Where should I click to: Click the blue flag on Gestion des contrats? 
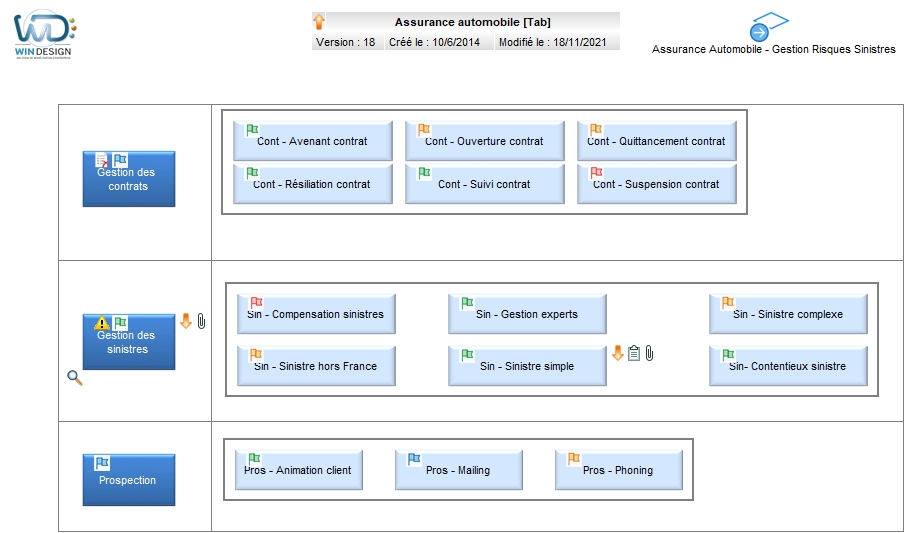[120, 160]
